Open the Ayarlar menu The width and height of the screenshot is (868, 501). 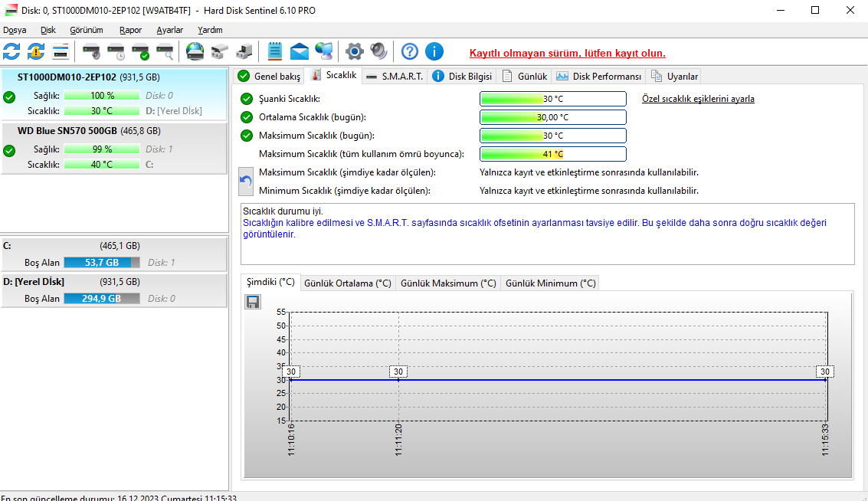point(169,30)
